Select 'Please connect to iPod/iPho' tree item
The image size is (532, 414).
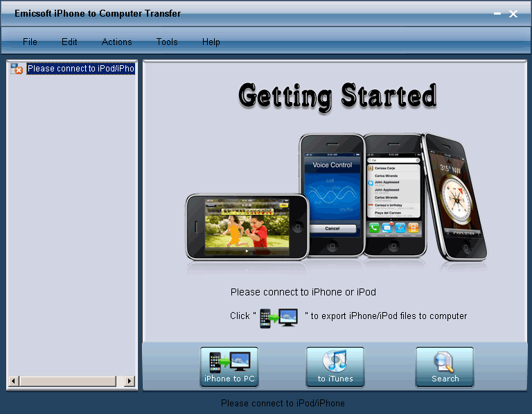click(x=81, y=69)
